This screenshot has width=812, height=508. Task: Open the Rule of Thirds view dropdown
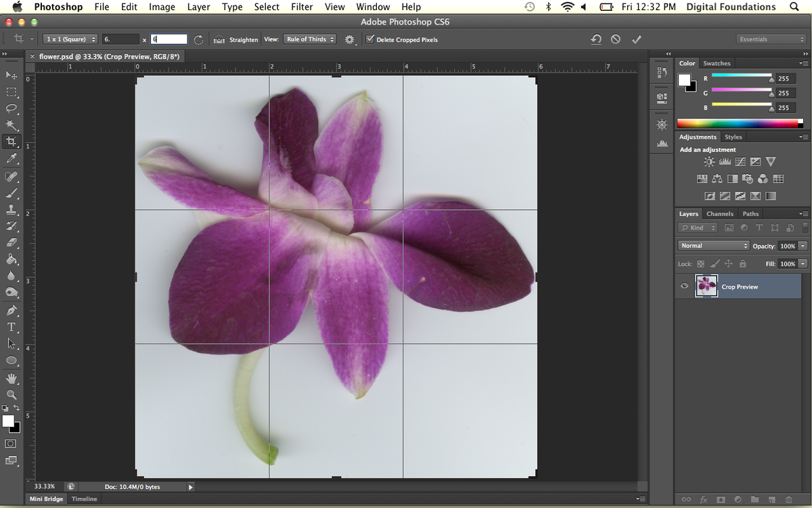pyautogui.click(x=310, y=39)
